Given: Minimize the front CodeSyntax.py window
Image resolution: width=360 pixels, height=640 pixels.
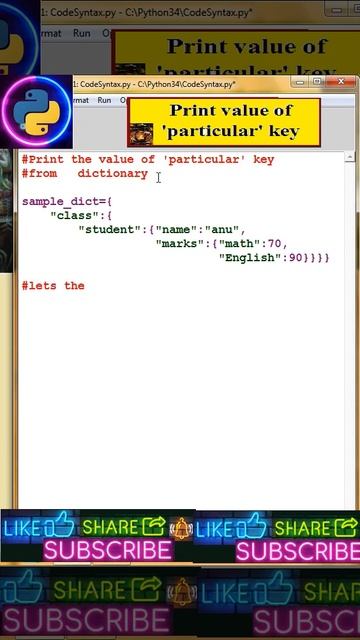Looking at the screenshot, I should pos(300,82).
